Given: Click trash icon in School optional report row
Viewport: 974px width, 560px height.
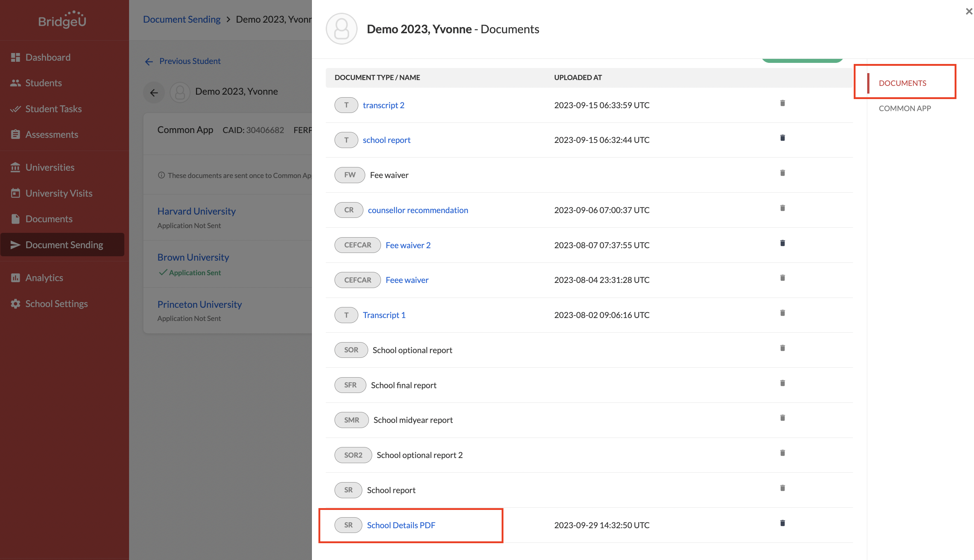Looking at the screenshot, I should click(782, 348).
